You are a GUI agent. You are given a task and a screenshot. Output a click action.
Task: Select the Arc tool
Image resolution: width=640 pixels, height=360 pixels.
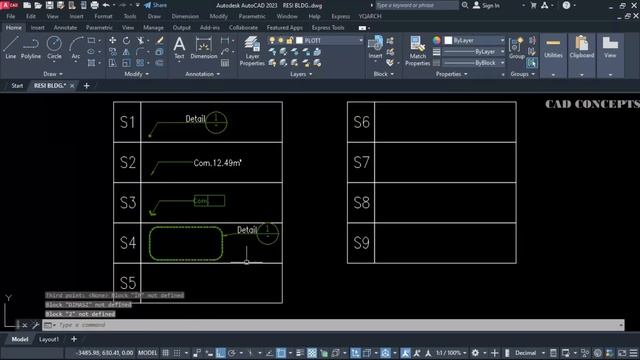(76, 48)
